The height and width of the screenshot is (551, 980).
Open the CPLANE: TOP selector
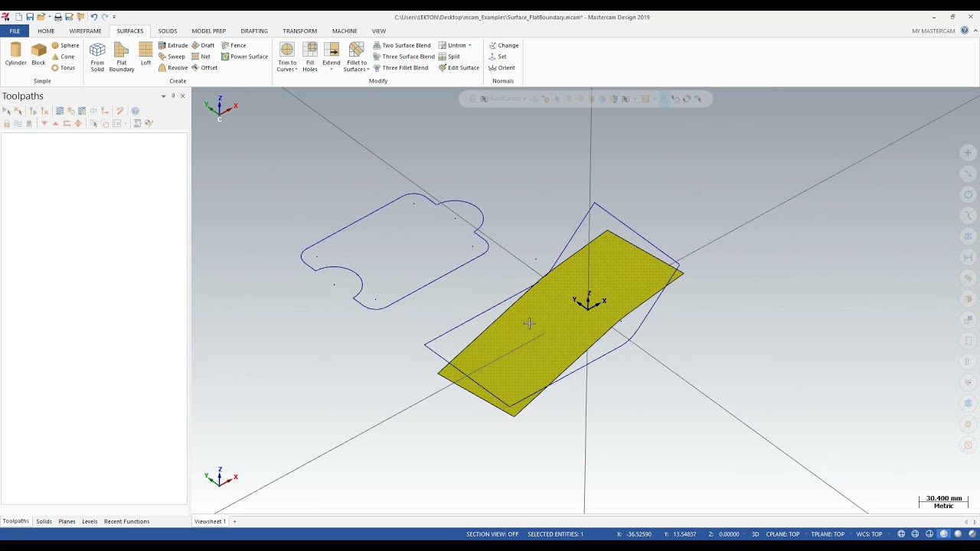[x=783, y=534]
